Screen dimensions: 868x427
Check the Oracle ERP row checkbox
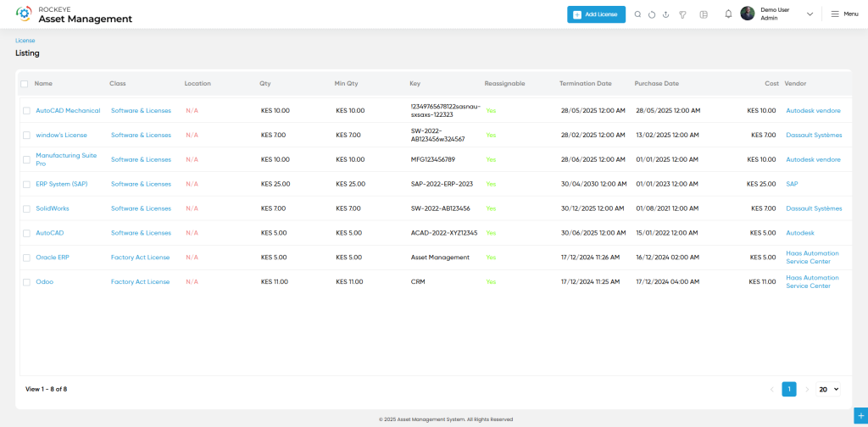coord(26,258)
